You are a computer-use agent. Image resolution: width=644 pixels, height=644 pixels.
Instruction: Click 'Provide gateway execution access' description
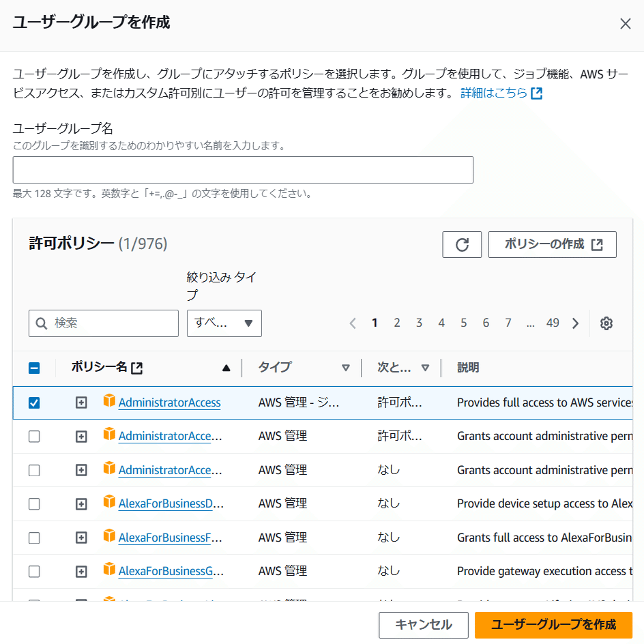click(x=544, y=571)
